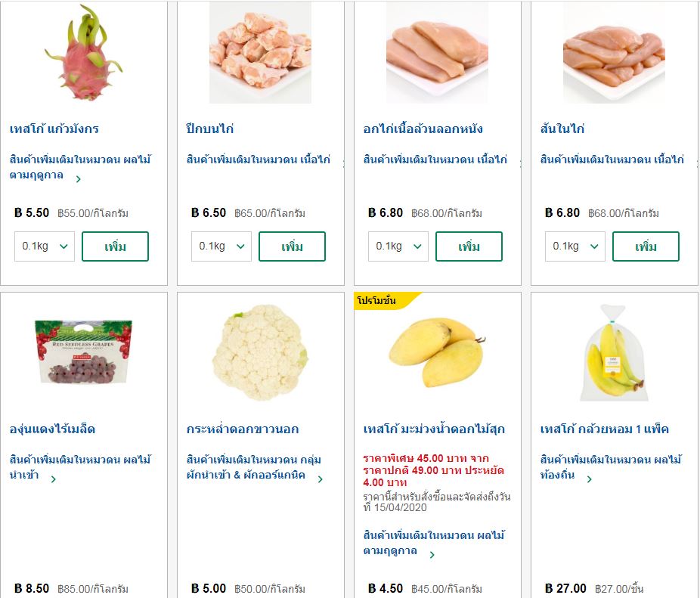Open the banana pack product image

coord(614,352)
